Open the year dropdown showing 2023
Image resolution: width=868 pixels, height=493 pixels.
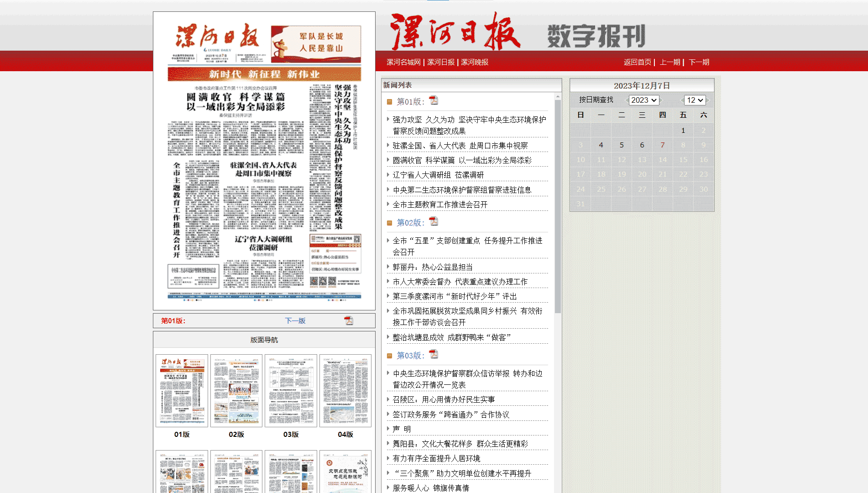click(x=644, y=100)
